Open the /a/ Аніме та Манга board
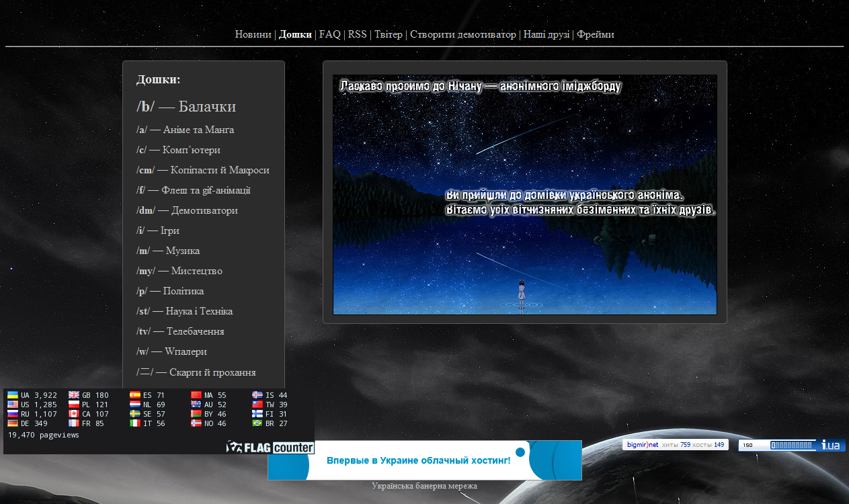849x504 pixels. pyautogui.click(x=185, y=130)
